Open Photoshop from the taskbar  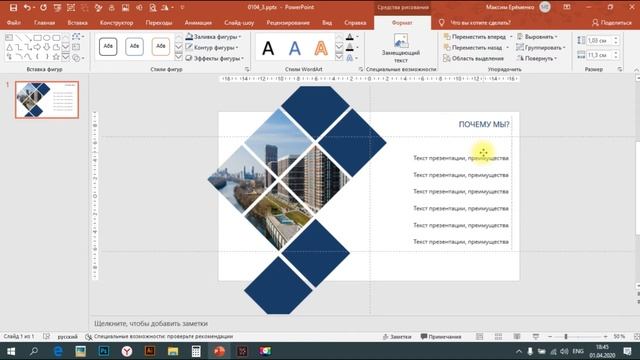point(104,351)
